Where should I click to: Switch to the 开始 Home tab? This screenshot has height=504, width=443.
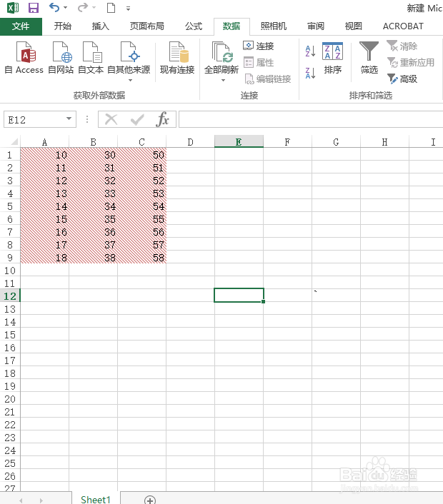(x=62, y=26)
